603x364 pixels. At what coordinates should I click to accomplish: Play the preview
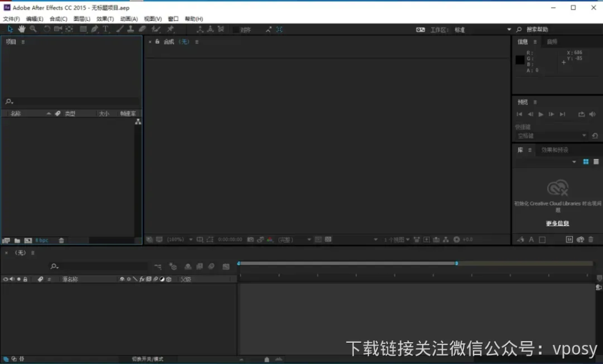pyautogui.click(x=541, y=114)
